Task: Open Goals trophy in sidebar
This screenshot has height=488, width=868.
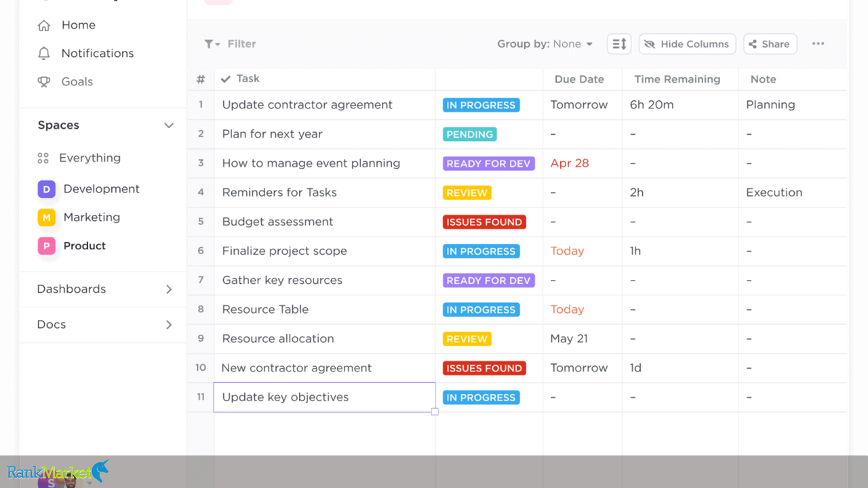Action: pos(44,81)
